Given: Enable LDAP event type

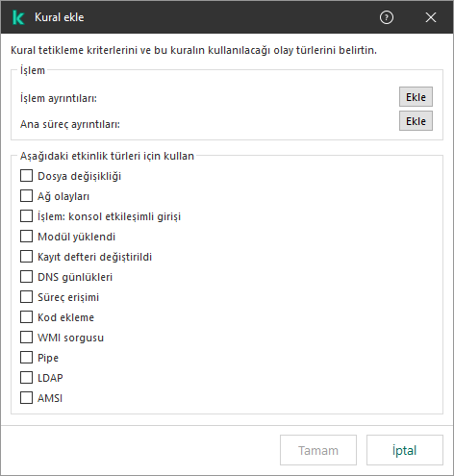Looking at the screenshot, I should [x=26, y=378].
